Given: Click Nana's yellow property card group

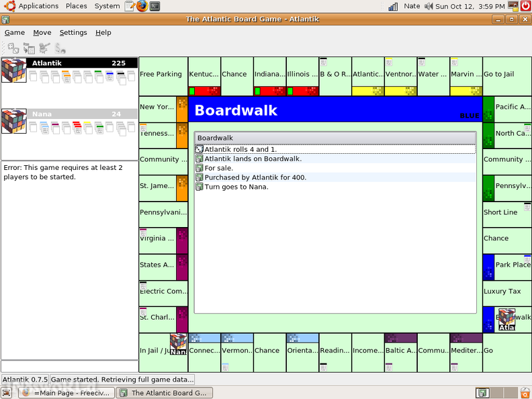Looking at the screenshot, I should coord(88,128).
